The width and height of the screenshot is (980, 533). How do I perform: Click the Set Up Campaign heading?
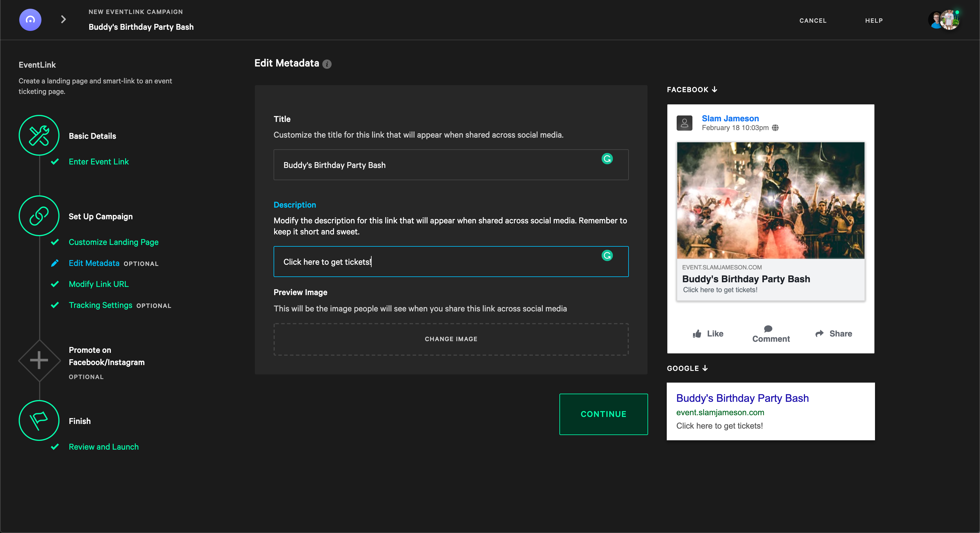pyautogui.click(x=100, y=216)
